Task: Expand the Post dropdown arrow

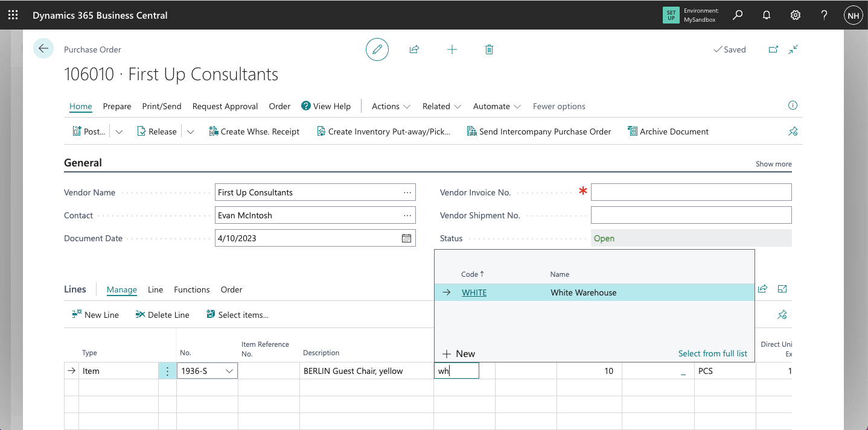Action: (x=119, y=132)
